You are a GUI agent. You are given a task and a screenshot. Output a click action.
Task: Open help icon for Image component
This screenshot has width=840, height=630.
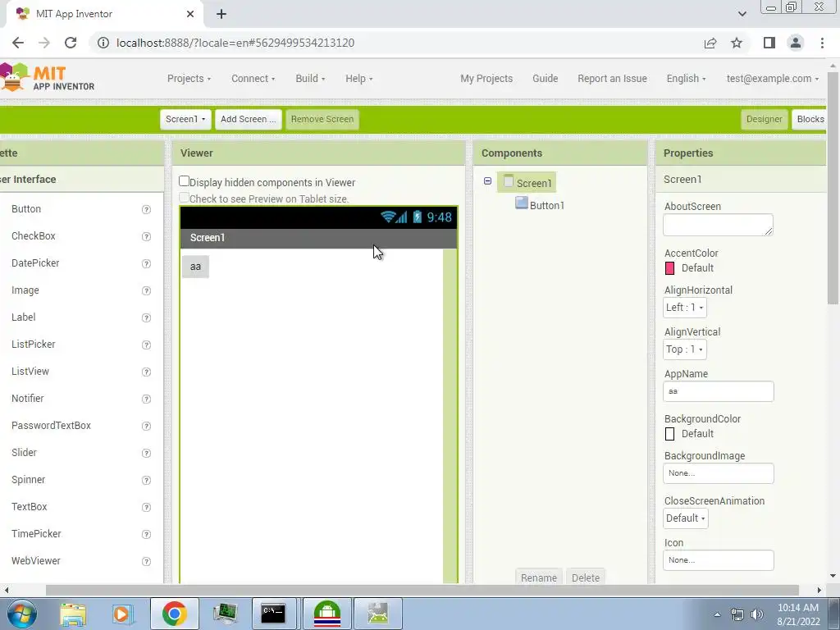point(146,290)
